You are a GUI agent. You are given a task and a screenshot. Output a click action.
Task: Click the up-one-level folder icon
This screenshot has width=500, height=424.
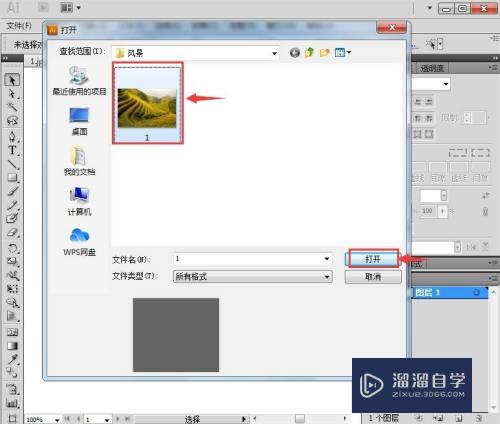click(310, 52)
